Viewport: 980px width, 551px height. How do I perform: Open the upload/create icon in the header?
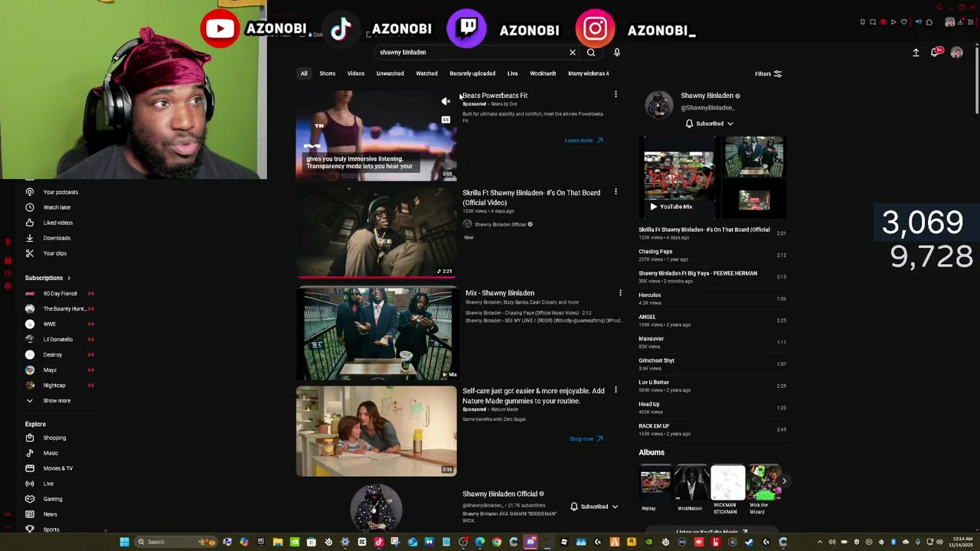916,52
